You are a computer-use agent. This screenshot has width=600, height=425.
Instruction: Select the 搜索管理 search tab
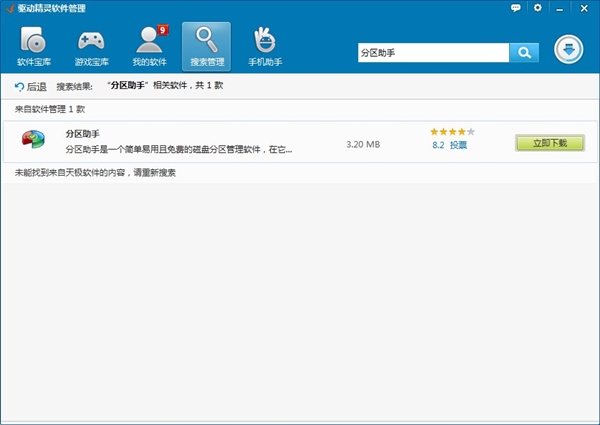(207, 46)
